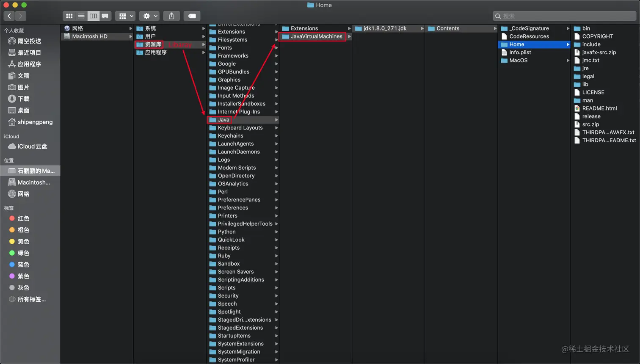The width and height of the screenshot is (640, 364).
Task: Select the javafx-src.zip archive
Action: [605, 52]
